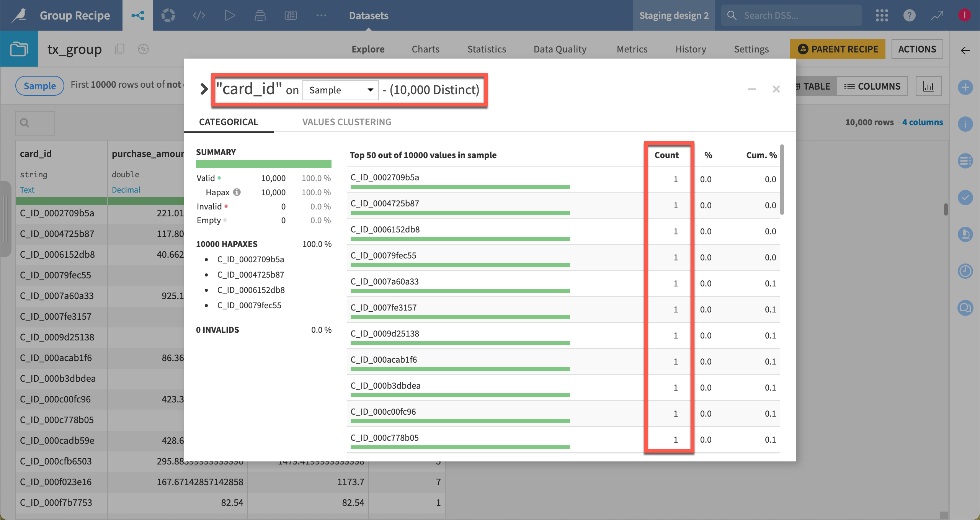Open the discussions bubble icon in right sidebar

(x=965, y=307)
